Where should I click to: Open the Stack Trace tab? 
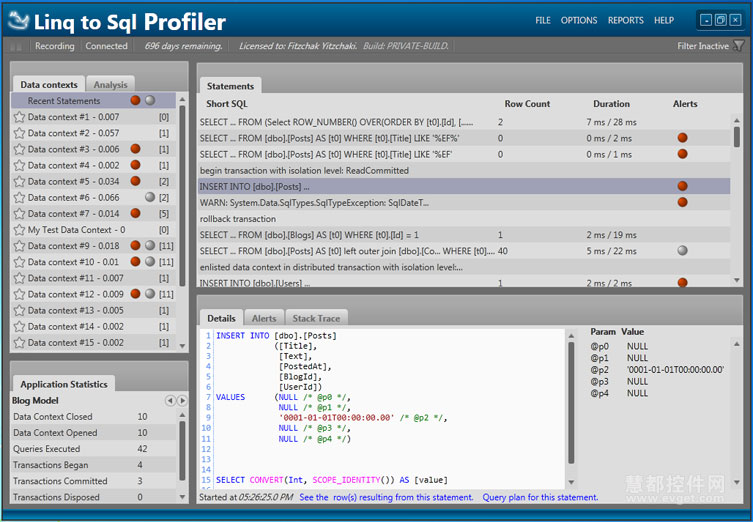click(316, 318)
